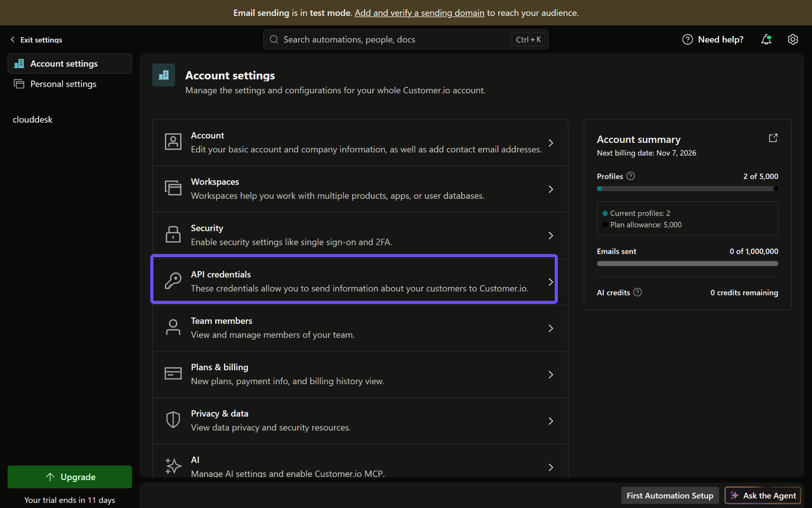Click the Security lock icon
Screen dimensions: 812x508
click(x=173, y=235)
